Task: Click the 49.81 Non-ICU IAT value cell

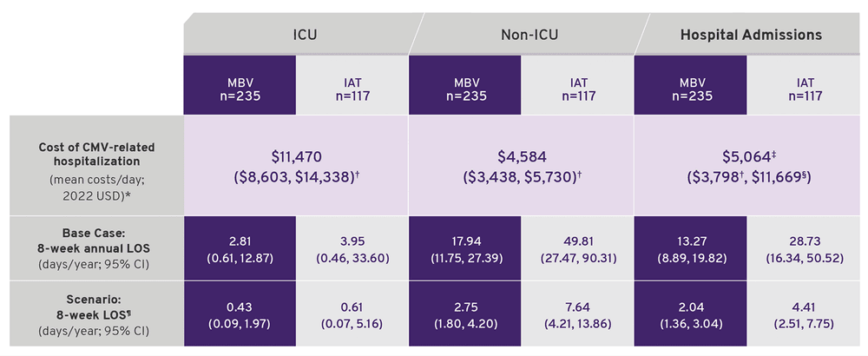Action: point(578,246)
